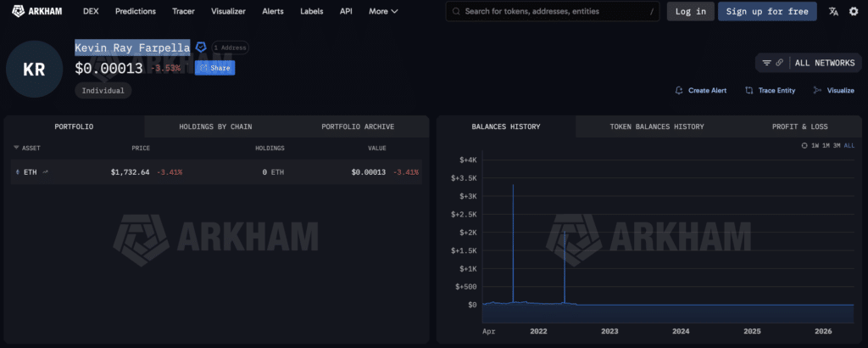Open the Labels navigation item

(x=312, y=11)
